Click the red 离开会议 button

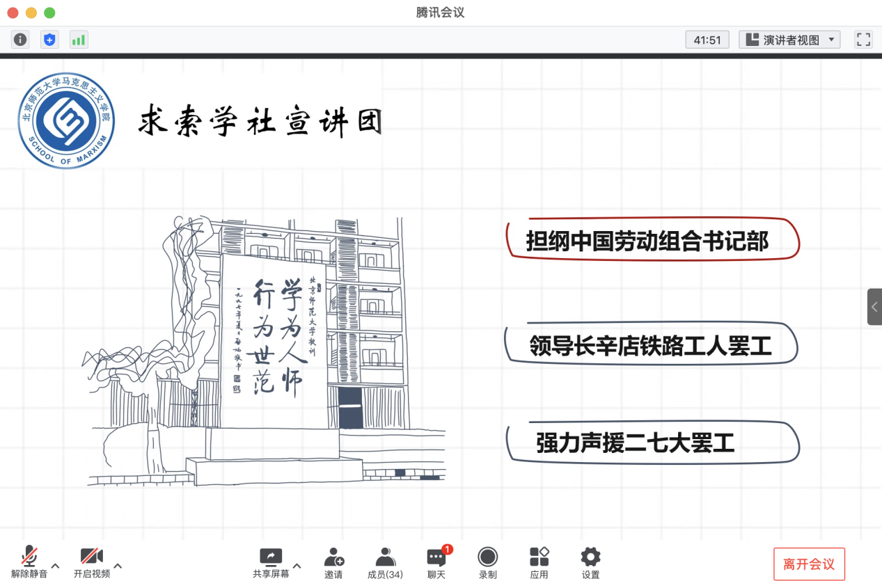[x=809, y=564]
